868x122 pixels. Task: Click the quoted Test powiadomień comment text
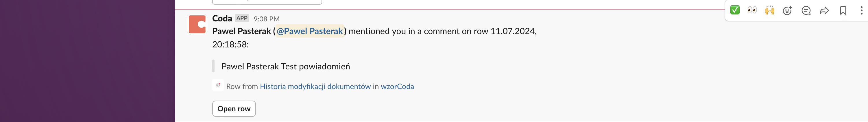click(285, 66)
